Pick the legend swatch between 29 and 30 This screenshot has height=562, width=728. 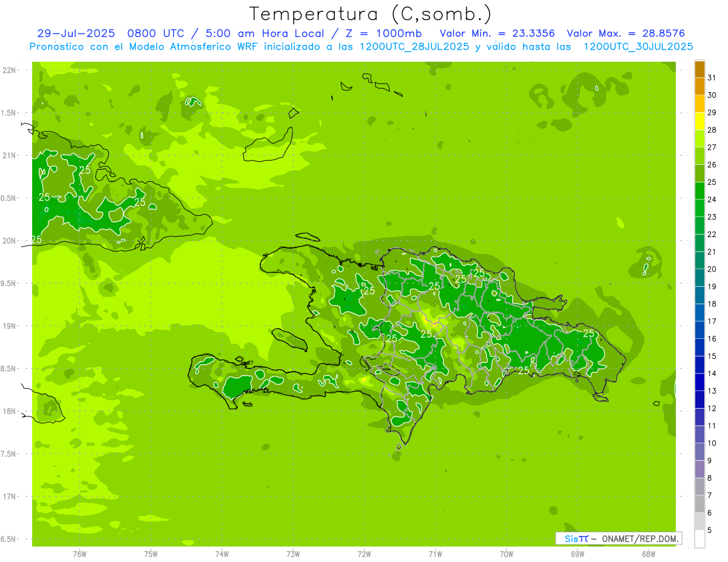point(699,104)
